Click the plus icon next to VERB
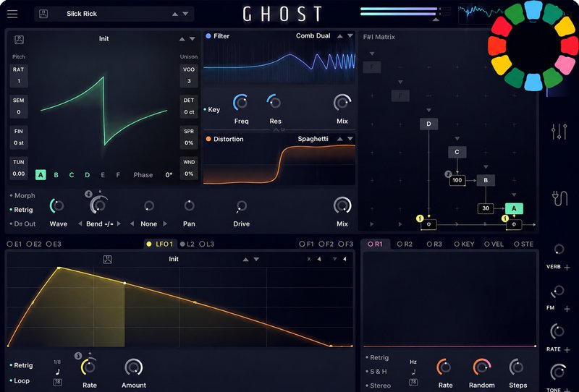The height and width of the screenshot is (392, 579). [x=567, y=267]
